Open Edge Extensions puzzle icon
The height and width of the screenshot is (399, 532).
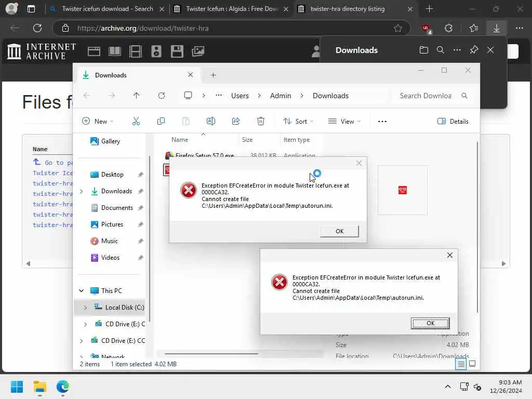(448, 28)
